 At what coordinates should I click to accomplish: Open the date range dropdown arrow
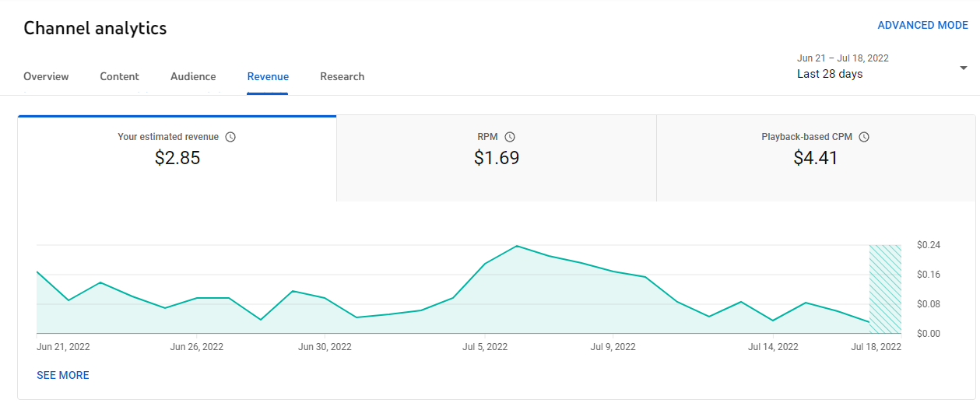[x=963, y=68]
